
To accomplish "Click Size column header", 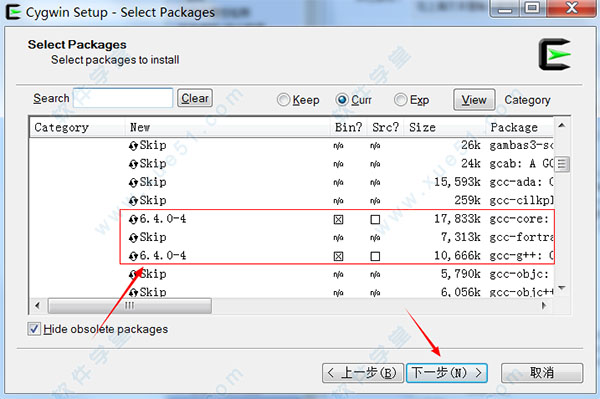I will [x=445, y=127].
